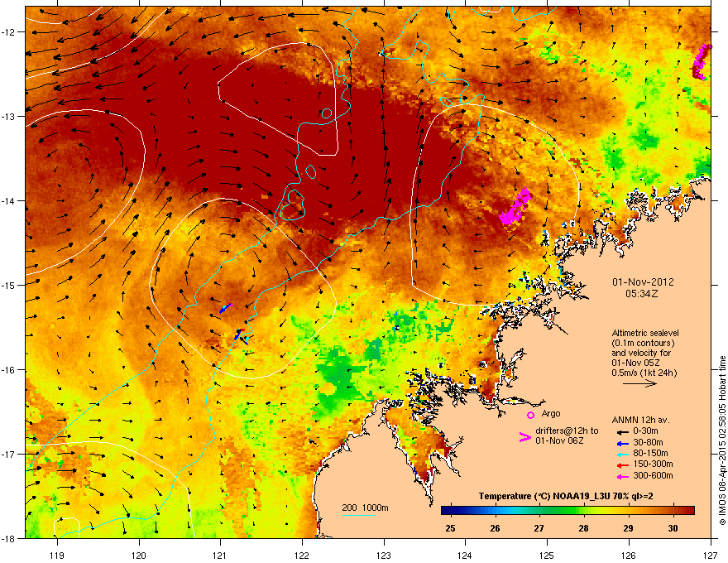Click the magenta 300-600m arrow legend symbol
This screenshot has width=728, height=563.
[x=623, y=476]
